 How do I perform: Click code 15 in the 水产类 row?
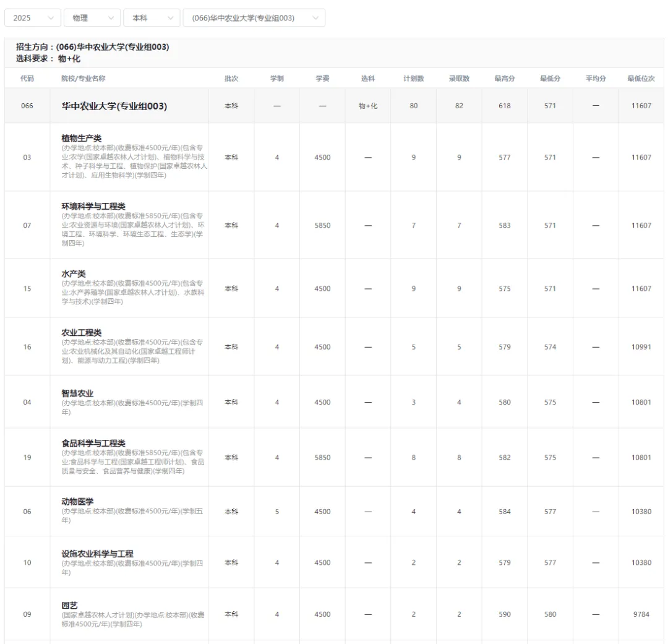pyautogui.click(x=27, y=288)
